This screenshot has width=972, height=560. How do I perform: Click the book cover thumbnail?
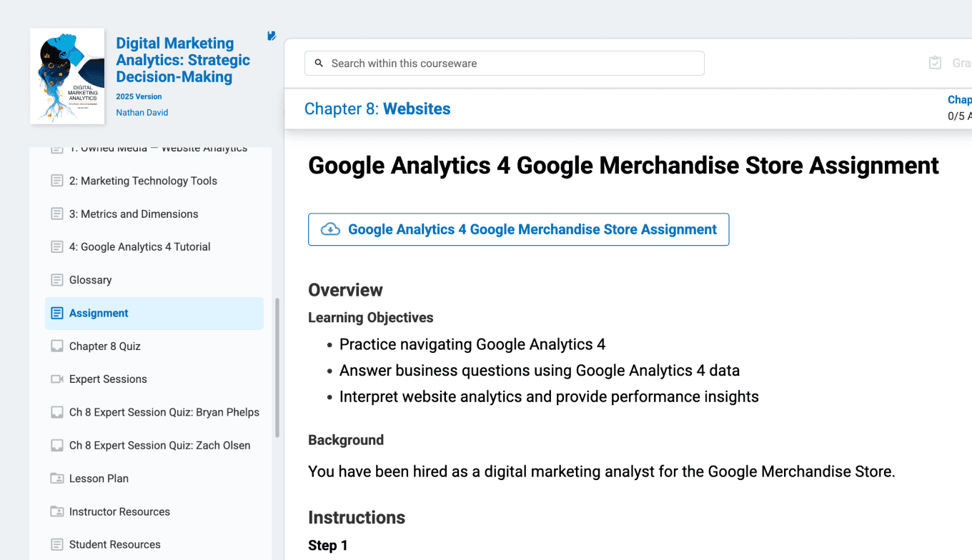67,76
